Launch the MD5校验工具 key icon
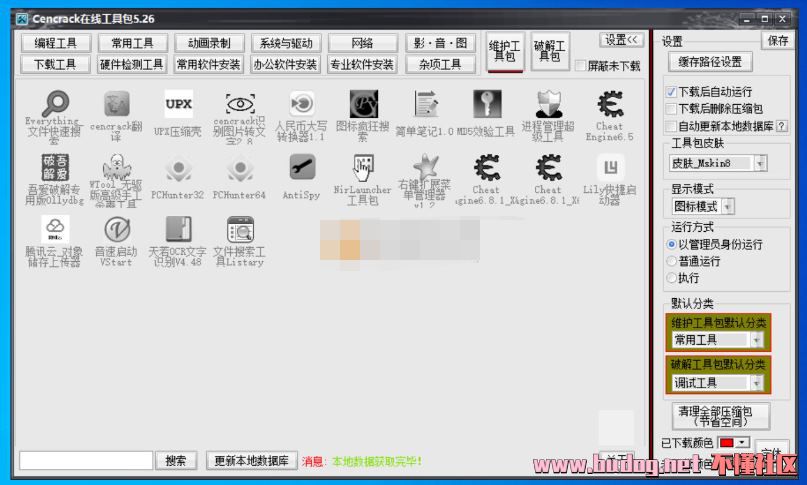The width and height of the screenshot is (807, 485). tap(487, 104)
